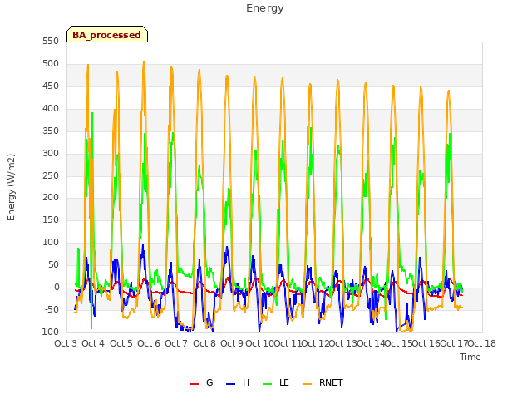Click the 100 y-axis tick label
Screen dimensions: 532x399
[x=51, y=242]
